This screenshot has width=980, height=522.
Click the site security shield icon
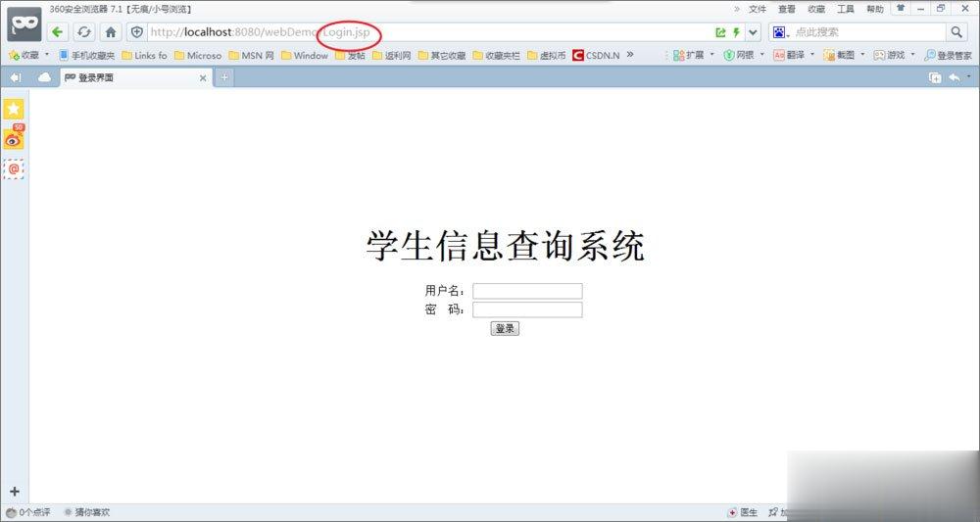click(x=137, y=32)
